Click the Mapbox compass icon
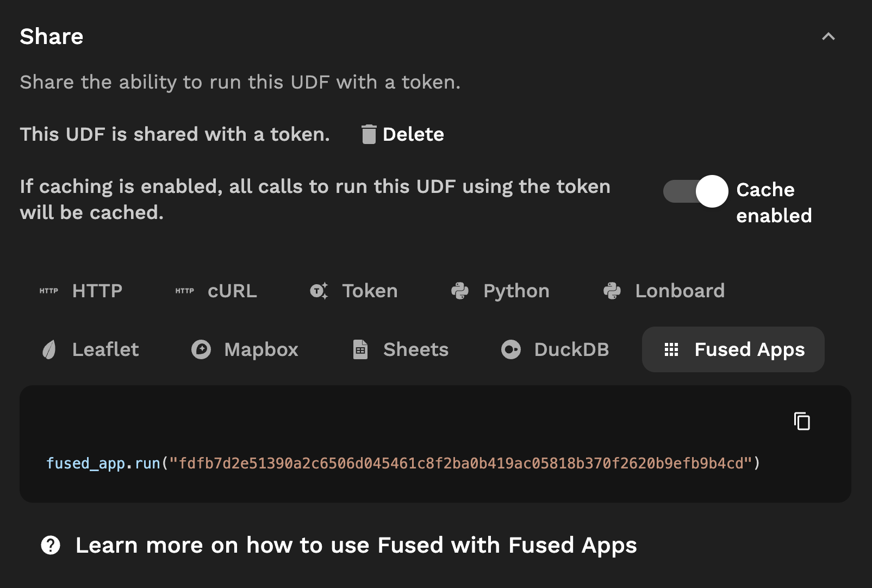The height and width of the screenshot is (588, 872). click(x=201, y=349)
